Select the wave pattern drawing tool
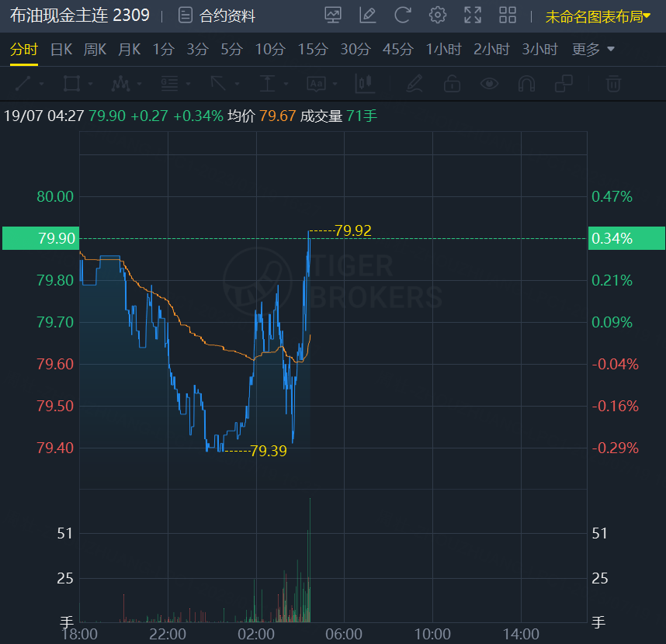Image resolution: width=666 pixels, height=644 pixels. pos(120,84)
